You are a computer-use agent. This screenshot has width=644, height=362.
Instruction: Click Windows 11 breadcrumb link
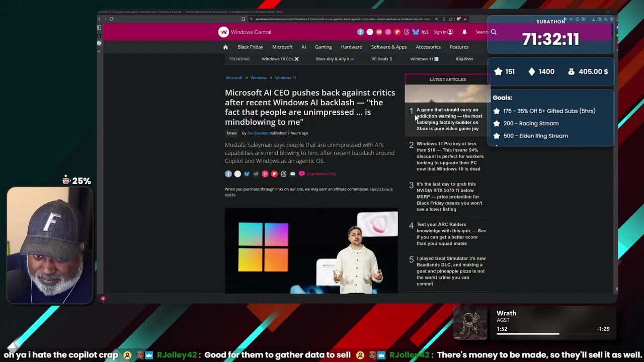(285, 77)
